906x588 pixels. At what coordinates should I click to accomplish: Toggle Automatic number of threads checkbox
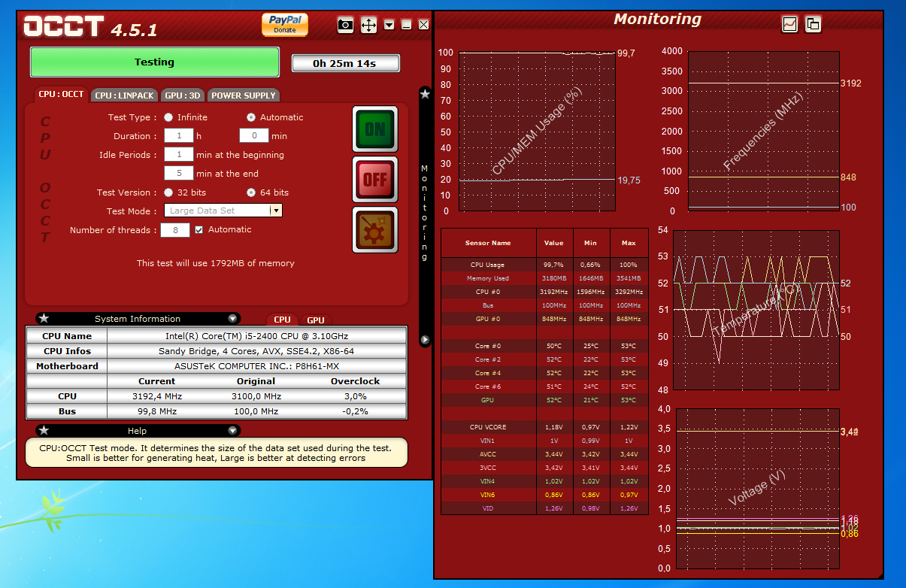(198, 230)
